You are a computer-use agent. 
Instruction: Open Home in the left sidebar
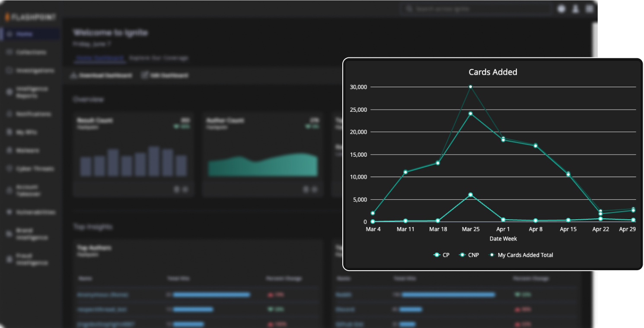point(30,34)
